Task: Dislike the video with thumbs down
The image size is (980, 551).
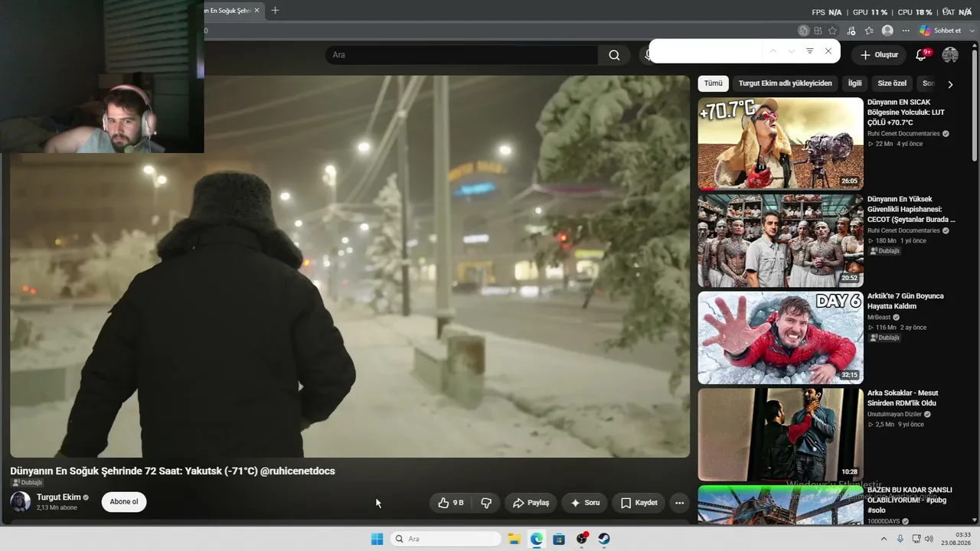Action: 486,503
